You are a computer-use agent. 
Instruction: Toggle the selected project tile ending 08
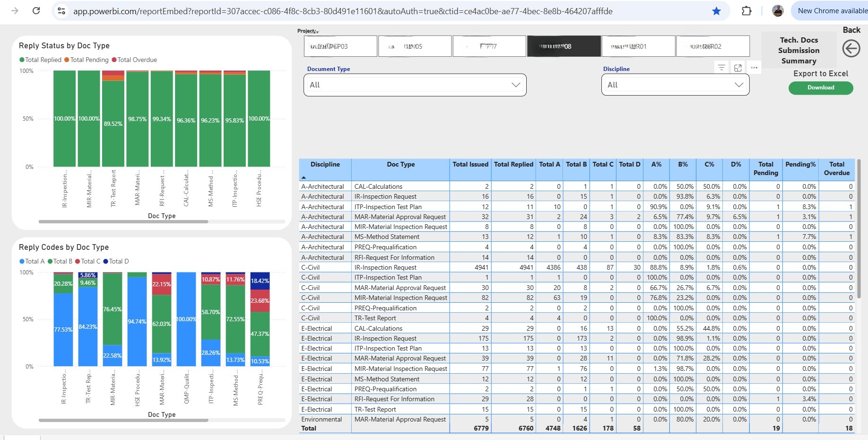pyautogui.click(x=564, y=46)
